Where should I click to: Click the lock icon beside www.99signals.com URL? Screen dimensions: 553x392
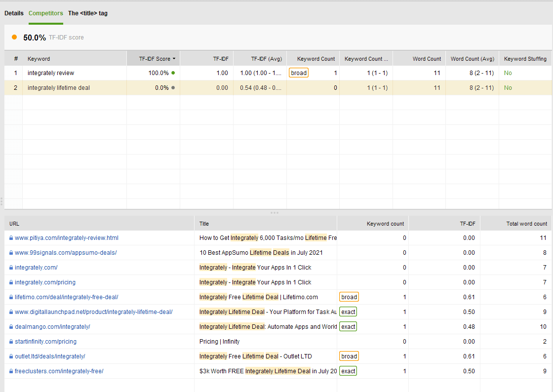pos(11,253)
